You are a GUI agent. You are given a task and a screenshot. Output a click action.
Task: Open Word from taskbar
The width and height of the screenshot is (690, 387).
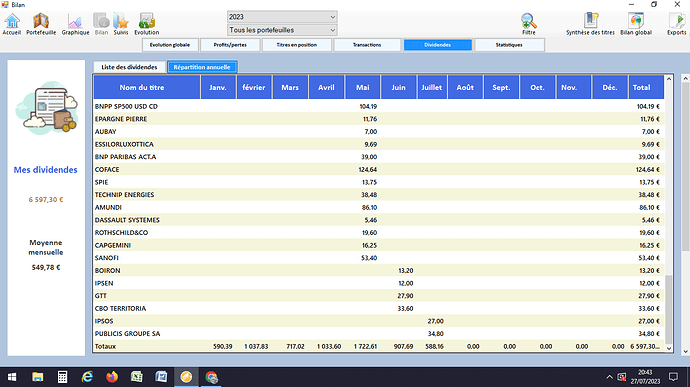161,377
